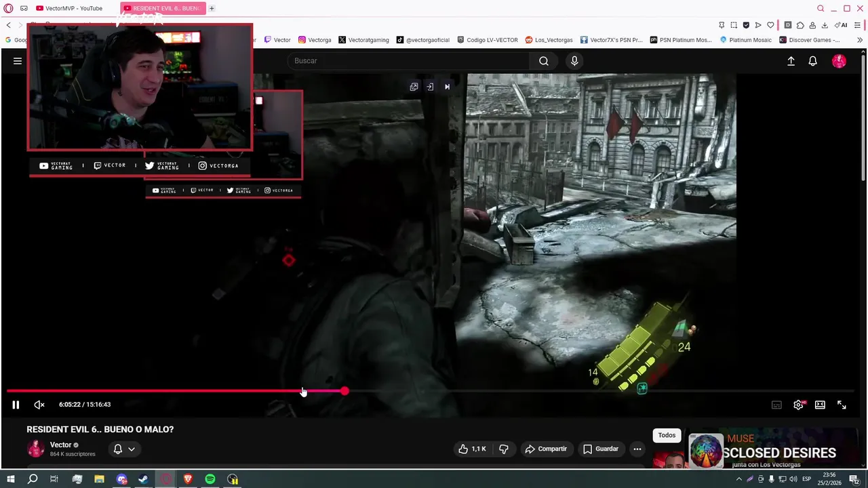Open Vector7X's PSN Pr... bookmark

[x=611, y=40]
